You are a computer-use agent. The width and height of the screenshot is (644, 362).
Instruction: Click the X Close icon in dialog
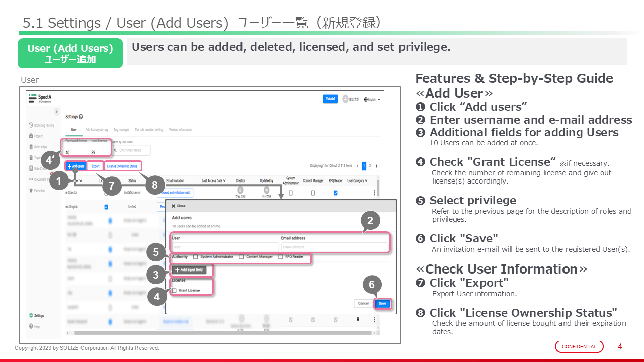point(174,206)
